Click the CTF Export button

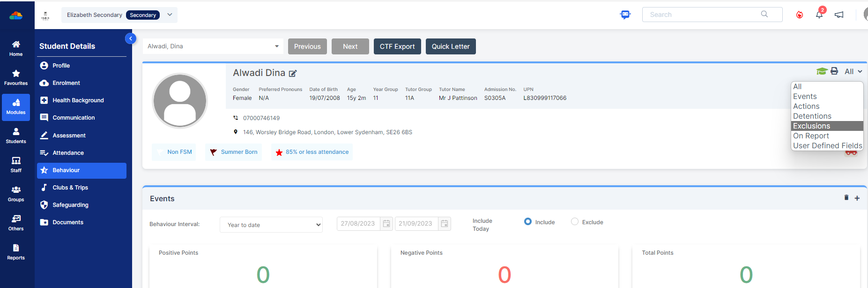[397, 46]
